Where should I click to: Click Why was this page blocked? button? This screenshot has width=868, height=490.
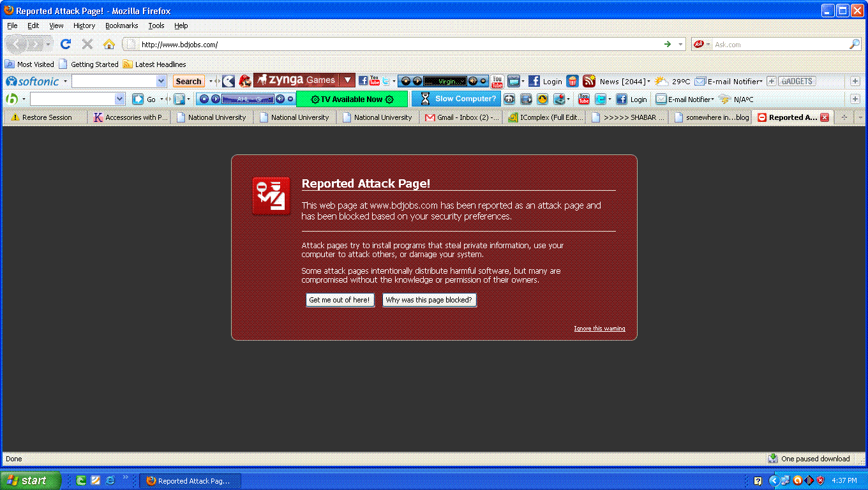click(429, 300)
